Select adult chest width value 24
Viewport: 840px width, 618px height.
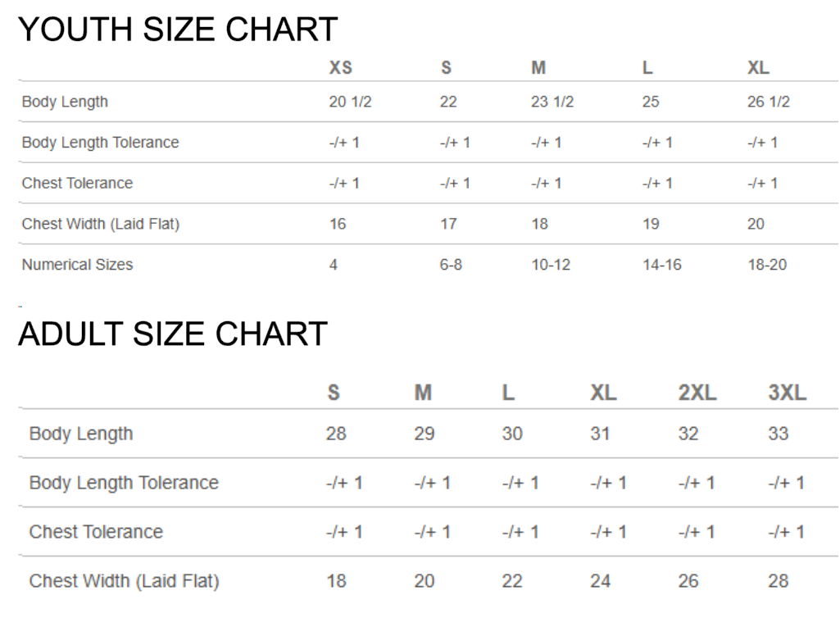click(x=601, y=581)
